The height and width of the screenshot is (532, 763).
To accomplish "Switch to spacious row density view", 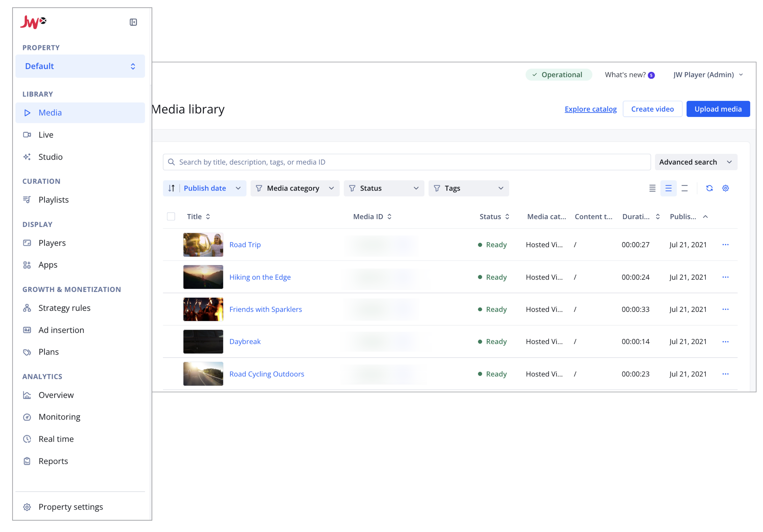I will (685, 188).
